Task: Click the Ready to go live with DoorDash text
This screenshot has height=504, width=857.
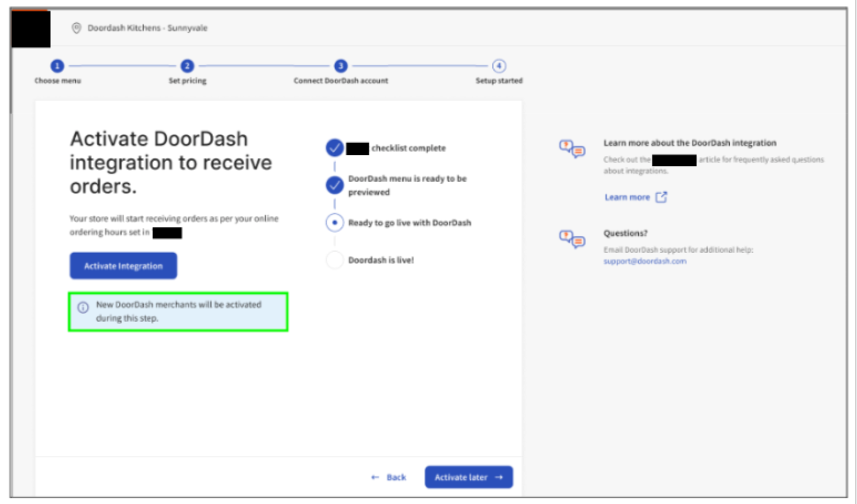Action: (410, 223)
